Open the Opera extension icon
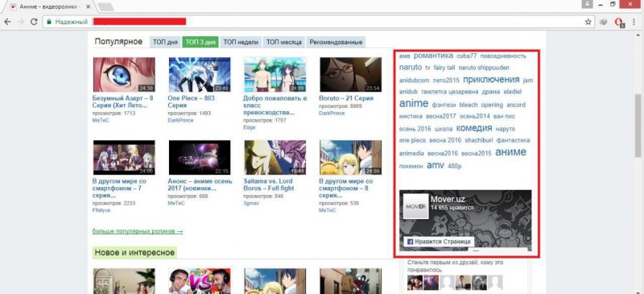Viewport: 644px width, 294px height. pos(618,23)
